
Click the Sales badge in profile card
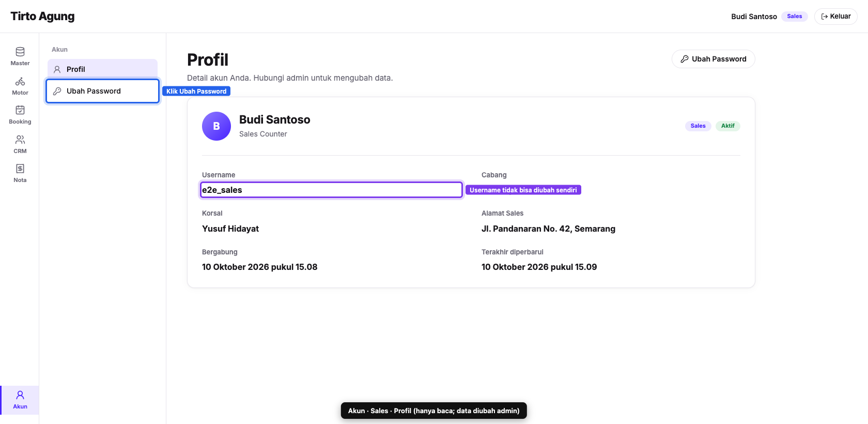(x=698, y=126)
